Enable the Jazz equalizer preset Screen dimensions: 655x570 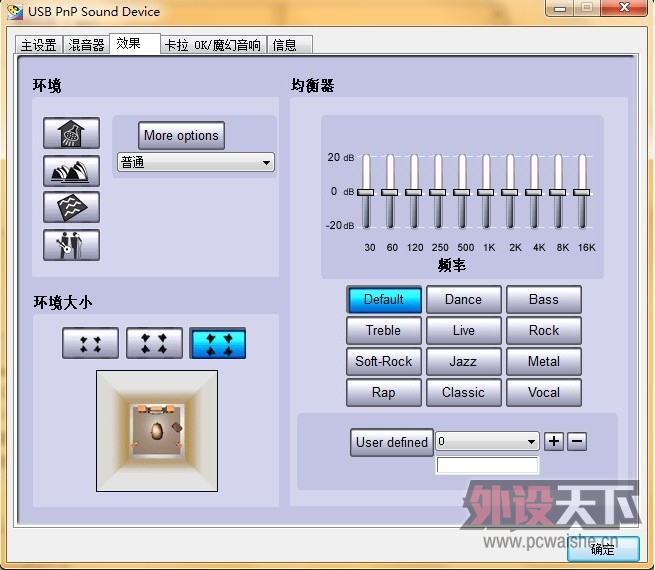click(x=463, y=362)
